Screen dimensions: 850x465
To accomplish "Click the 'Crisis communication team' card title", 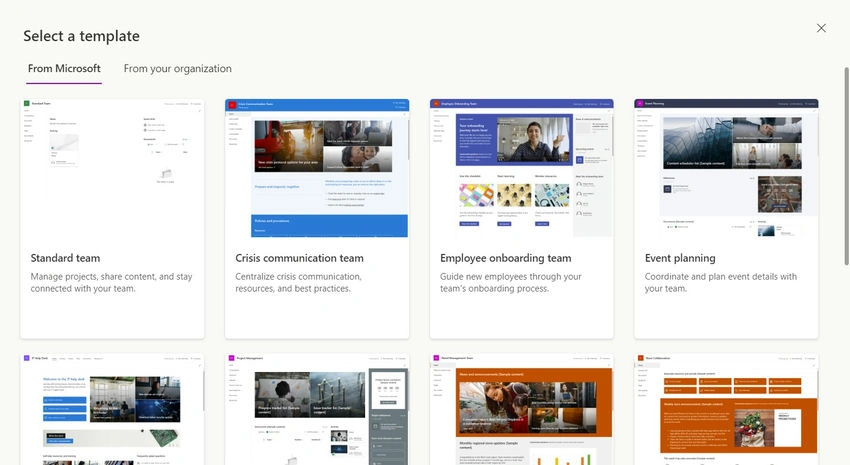I will click(299, 258).
